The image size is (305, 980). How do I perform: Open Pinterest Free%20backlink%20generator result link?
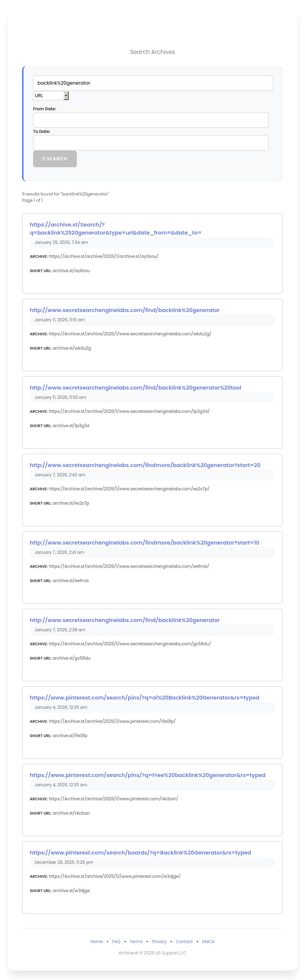click(147, 775)
